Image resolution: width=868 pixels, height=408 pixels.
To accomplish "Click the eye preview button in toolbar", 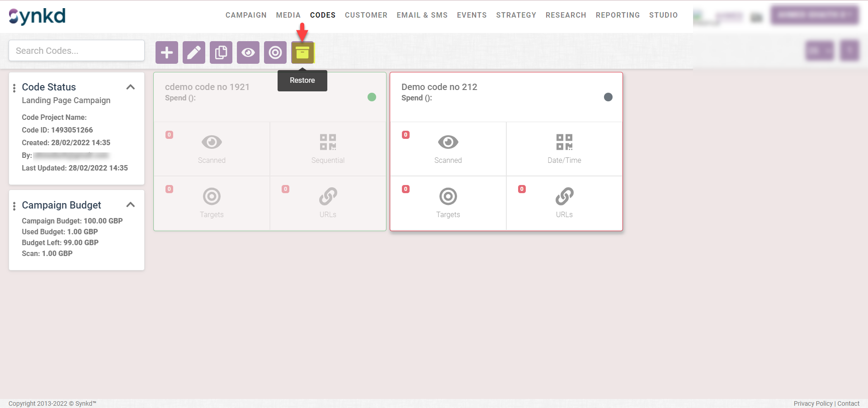I will point(248,52).
